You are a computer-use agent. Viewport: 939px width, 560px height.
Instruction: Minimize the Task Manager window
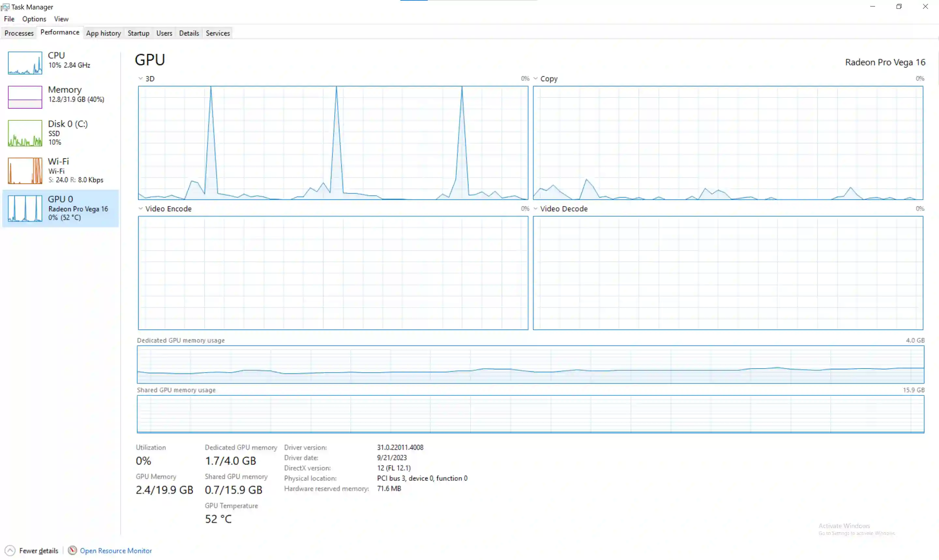(872, 7)
